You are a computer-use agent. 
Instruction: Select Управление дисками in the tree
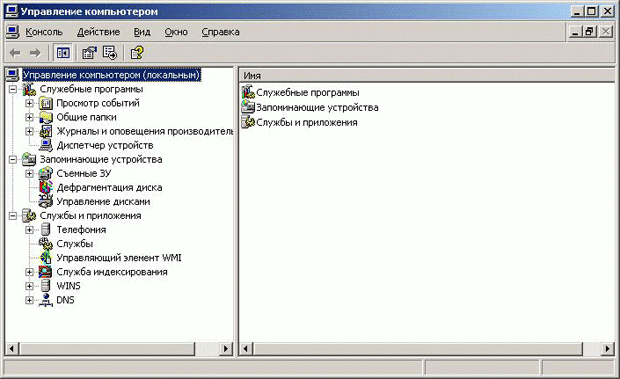click(x=103, y=202)
